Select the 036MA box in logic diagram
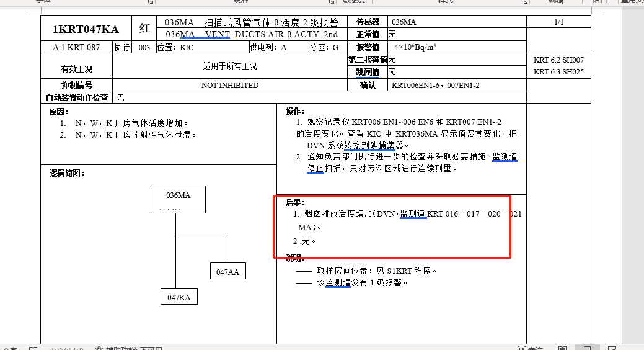The height and width of the screenshot is (350, 644). pos(178,199)
